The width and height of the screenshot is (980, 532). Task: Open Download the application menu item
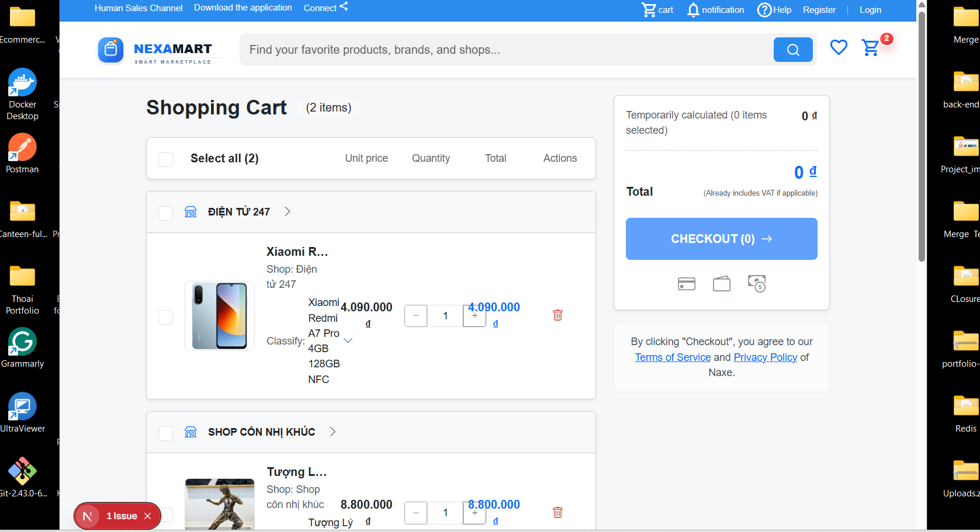tap(243, 8)
